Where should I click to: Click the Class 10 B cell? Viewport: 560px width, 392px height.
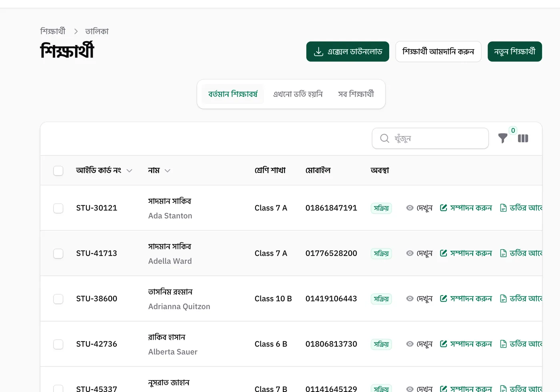(x=273, y=299)
